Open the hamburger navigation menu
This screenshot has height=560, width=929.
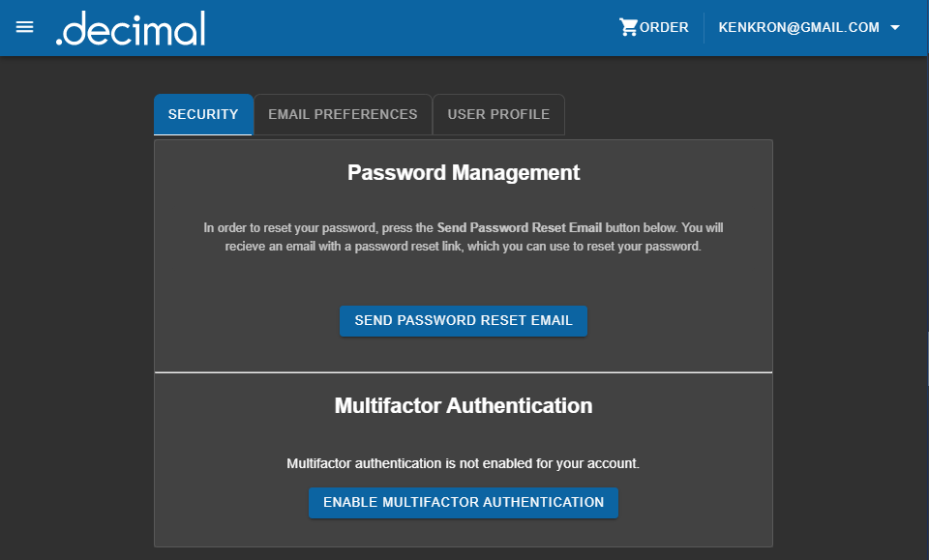(25, 27)
